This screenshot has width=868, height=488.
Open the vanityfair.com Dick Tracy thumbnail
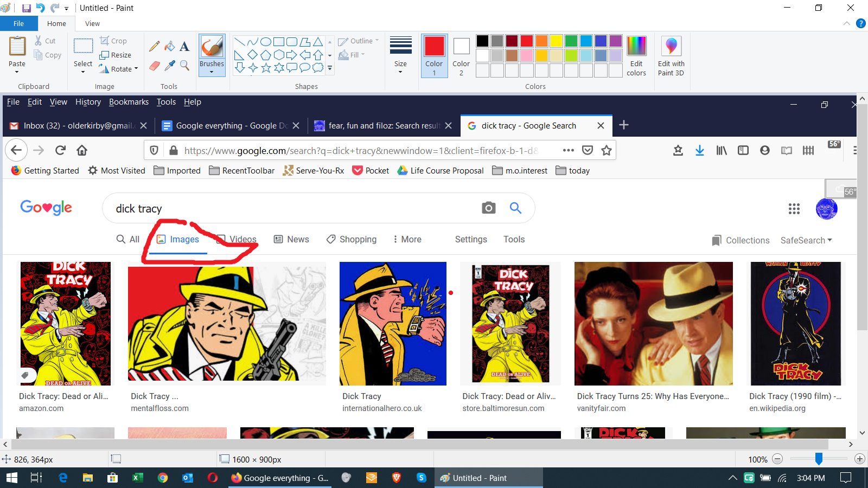pyautogui.click(x=653, y=324)
